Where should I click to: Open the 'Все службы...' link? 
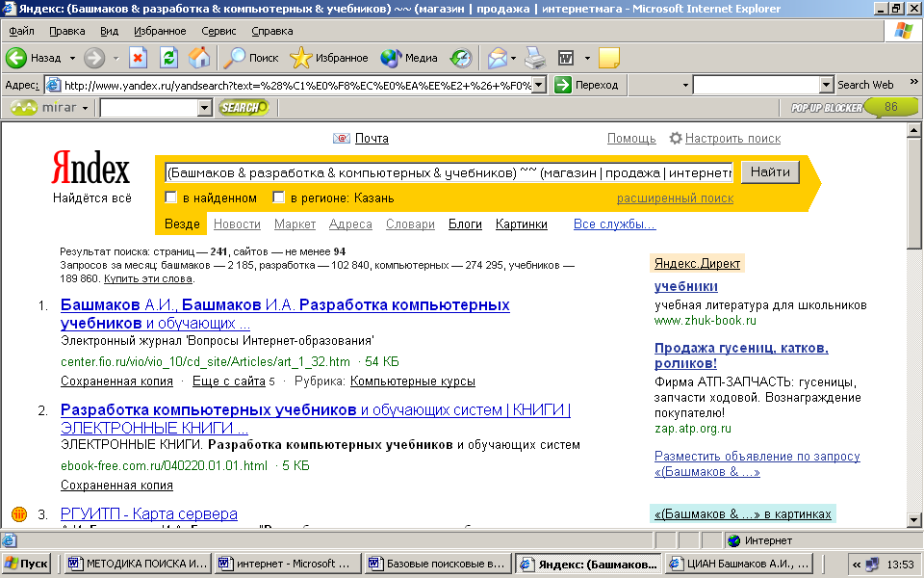tap(615, 224)
